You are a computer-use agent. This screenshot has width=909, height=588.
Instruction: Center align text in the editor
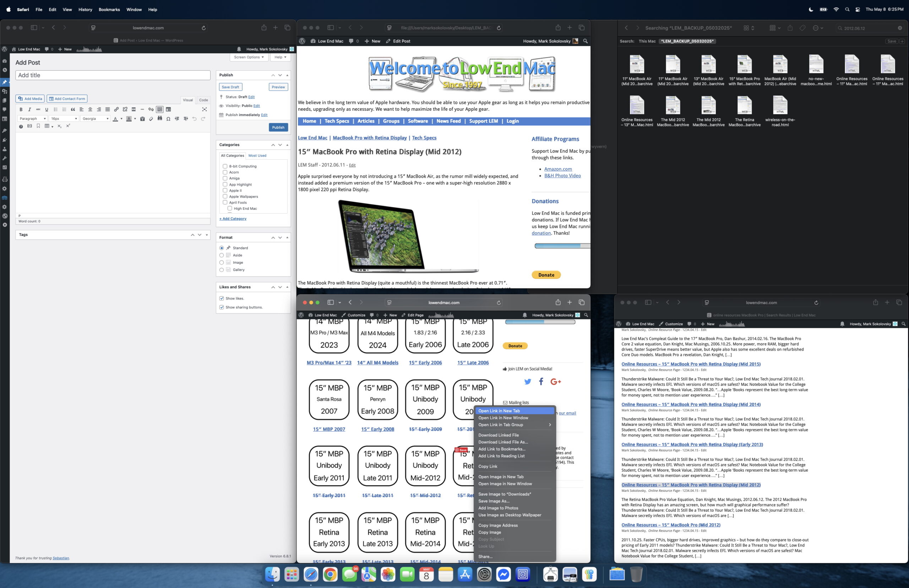coord(90,110)
